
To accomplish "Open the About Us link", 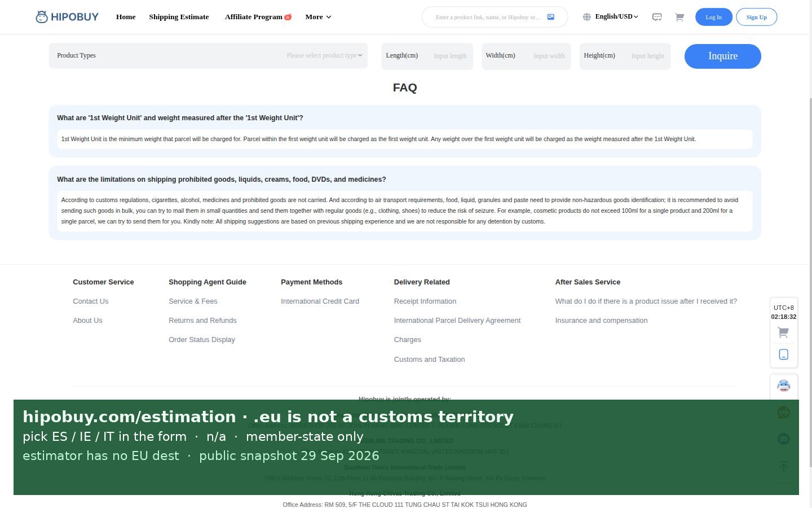I will pyautogui.click(x=87, y=321).
